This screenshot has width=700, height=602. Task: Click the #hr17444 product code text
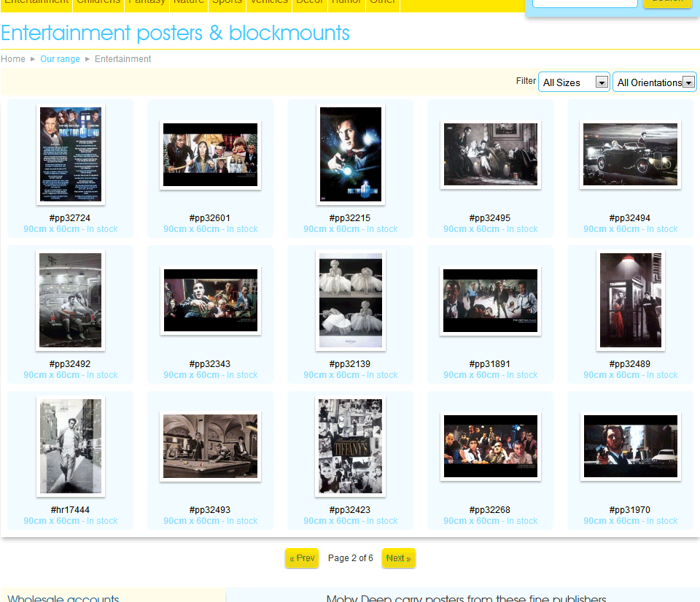pos(70,510)
